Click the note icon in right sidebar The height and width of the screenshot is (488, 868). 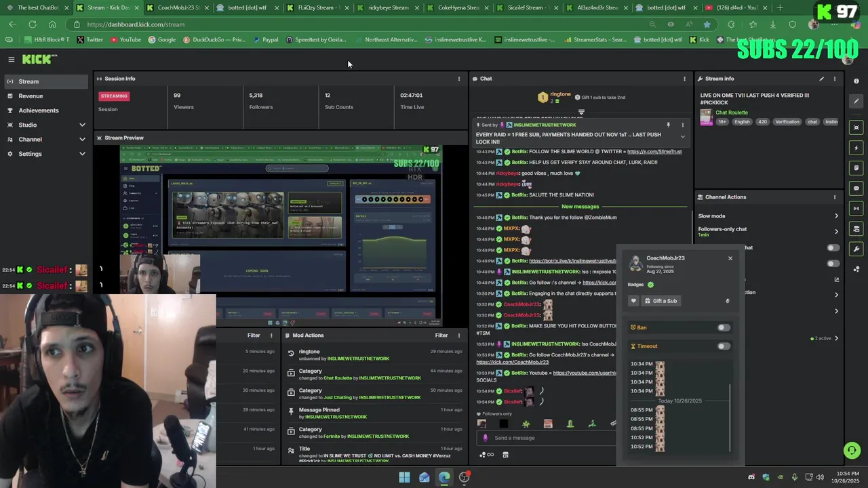(856, 168)
